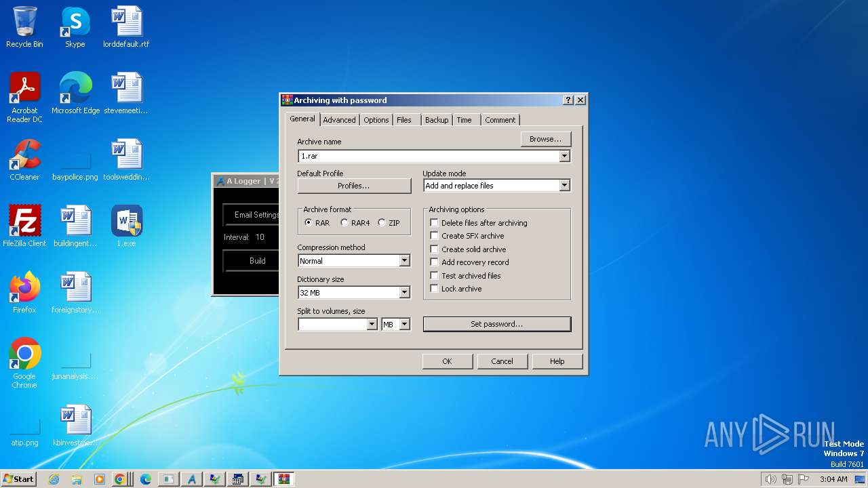
Task: Open the Dictionary size dropdown
Action: pos(404,293)
